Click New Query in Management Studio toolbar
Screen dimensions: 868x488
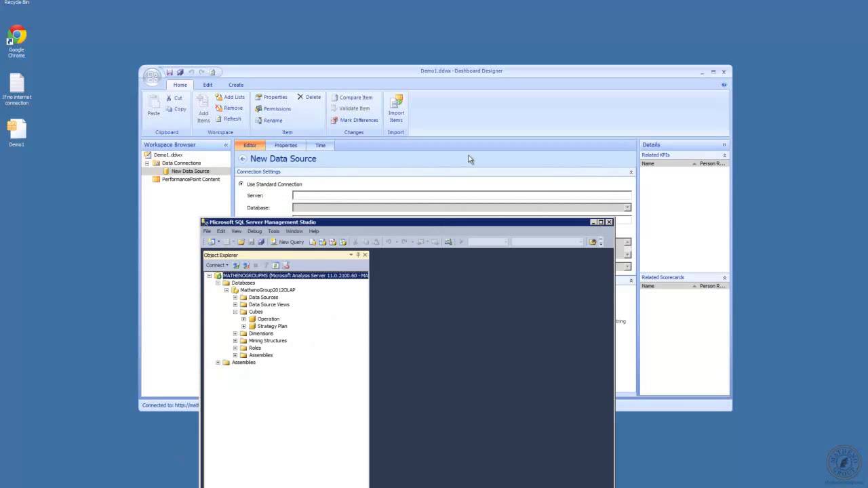[x=288, y=242]
